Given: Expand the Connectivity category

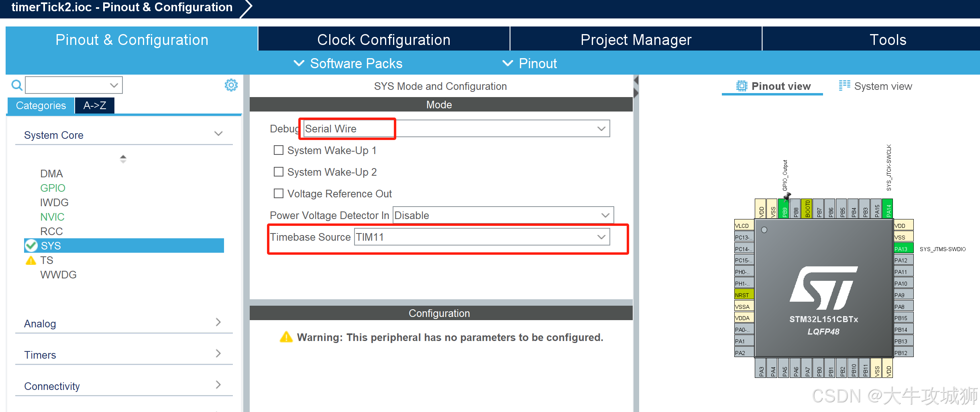Looking at the screenshot, I should pyautogui.click(x=124, y=386).
